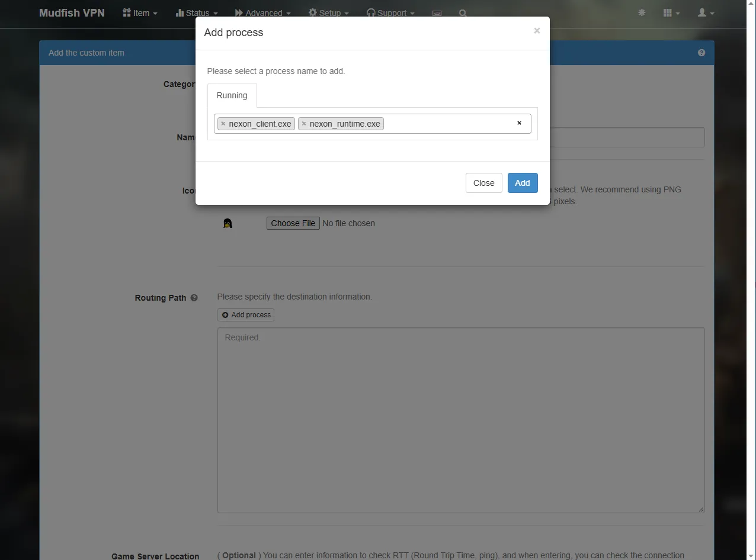Click the help question mark in panel header

click(x=701, y=53)
